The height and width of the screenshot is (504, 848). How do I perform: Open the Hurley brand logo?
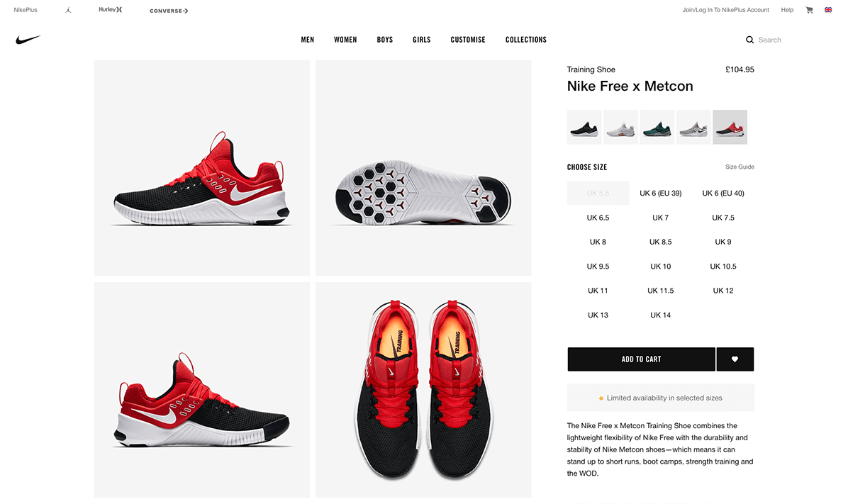click(x=111, y=10)
